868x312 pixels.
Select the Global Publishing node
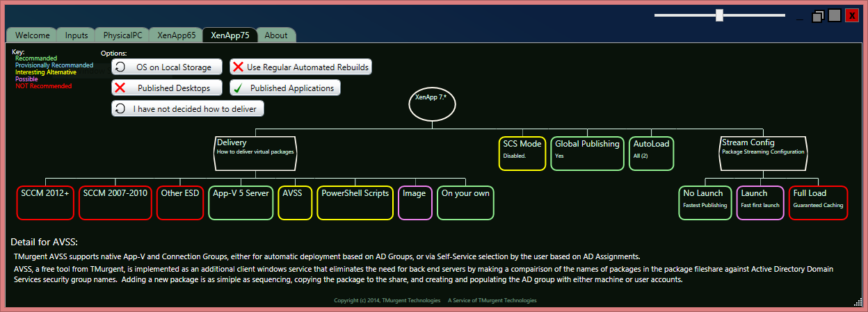[x=587, y=153]
